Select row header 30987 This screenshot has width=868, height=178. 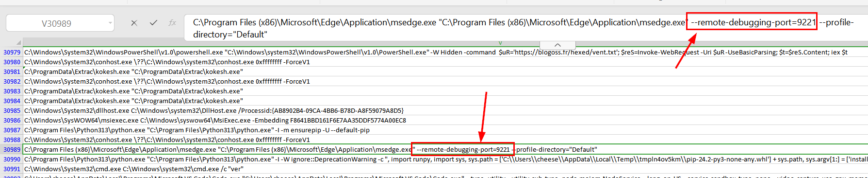point(12,130)
